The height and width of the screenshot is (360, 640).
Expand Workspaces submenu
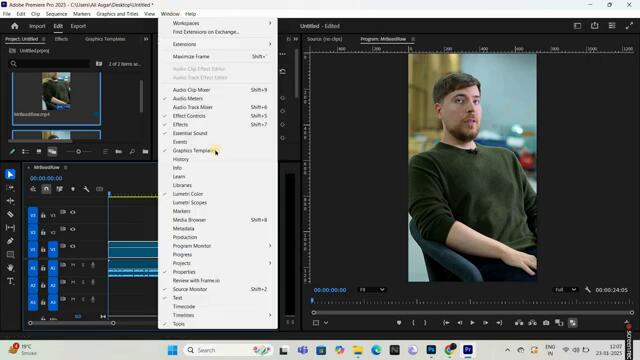pos(218,23)
